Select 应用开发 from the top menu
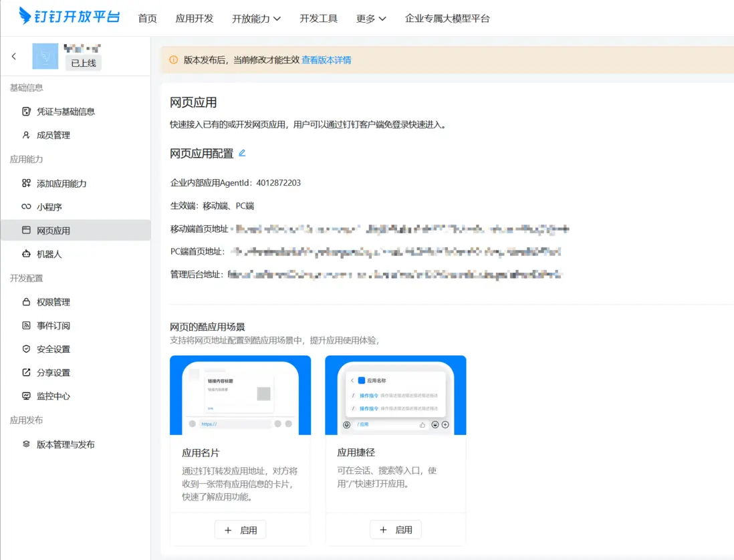 pyautogui.click(x=195, y=19)
